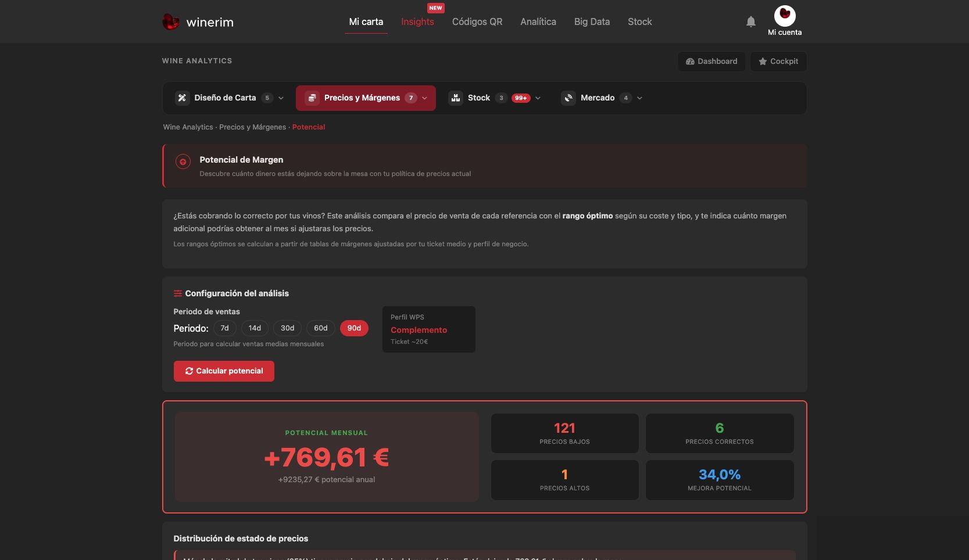
Task: Select the 7d sales period
Action: (x=224, y=328)
